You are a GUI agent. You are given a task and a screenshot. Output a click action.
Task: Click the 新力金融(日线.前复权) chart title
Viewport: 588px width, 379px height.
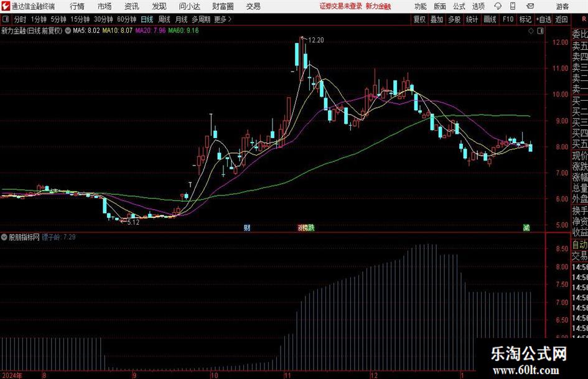32,30
